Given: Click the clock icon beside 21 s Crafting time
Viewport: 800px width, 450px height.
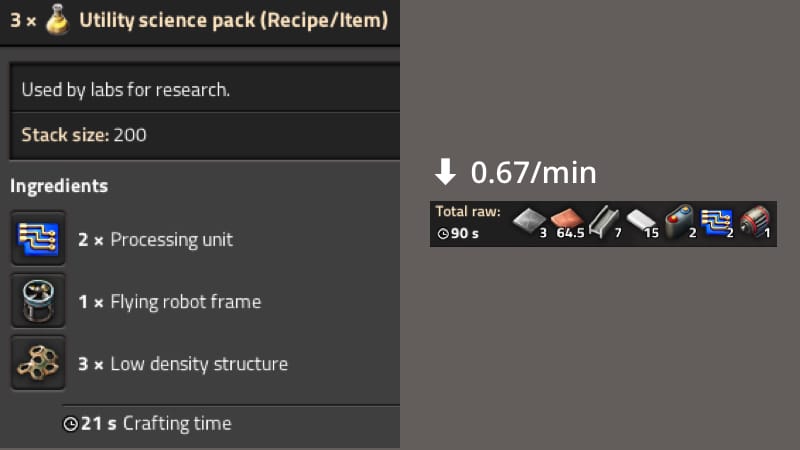Looking at the screenshot, I should (x=70, y=424).
